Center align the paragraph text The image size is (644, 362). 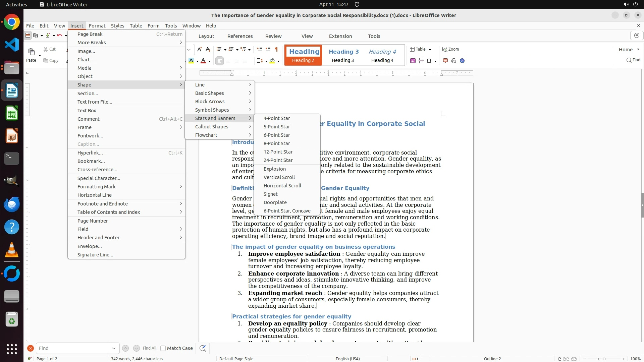click(x=228, y=61)
